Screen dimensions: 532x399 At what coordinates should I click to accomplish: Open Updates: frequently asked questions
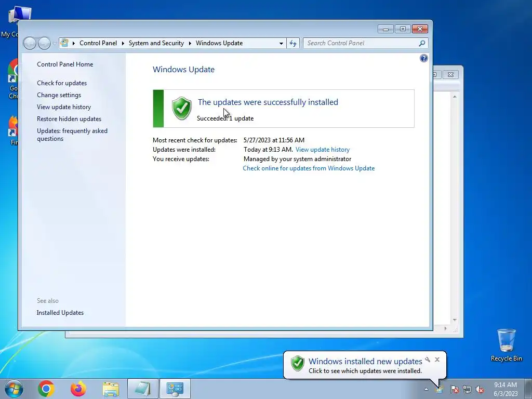(72, 135)
